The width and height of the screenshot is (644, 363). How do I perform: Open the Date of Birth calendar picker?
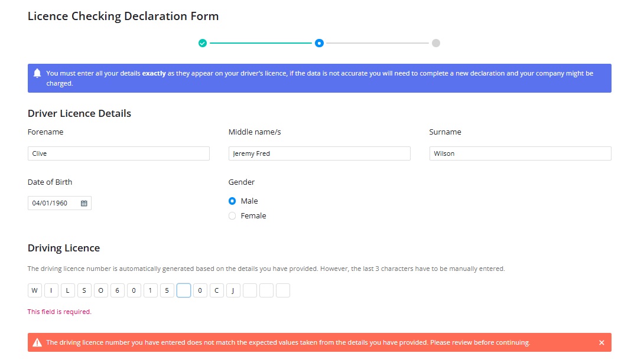click(84, 203)
